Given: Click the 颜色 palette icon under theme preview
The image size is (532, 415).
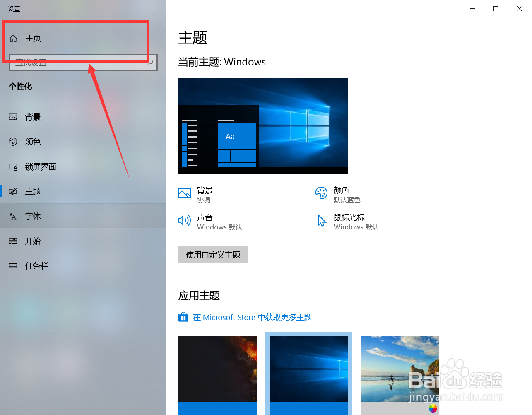Looking at the screenshot, I should (x=321, y=193).
